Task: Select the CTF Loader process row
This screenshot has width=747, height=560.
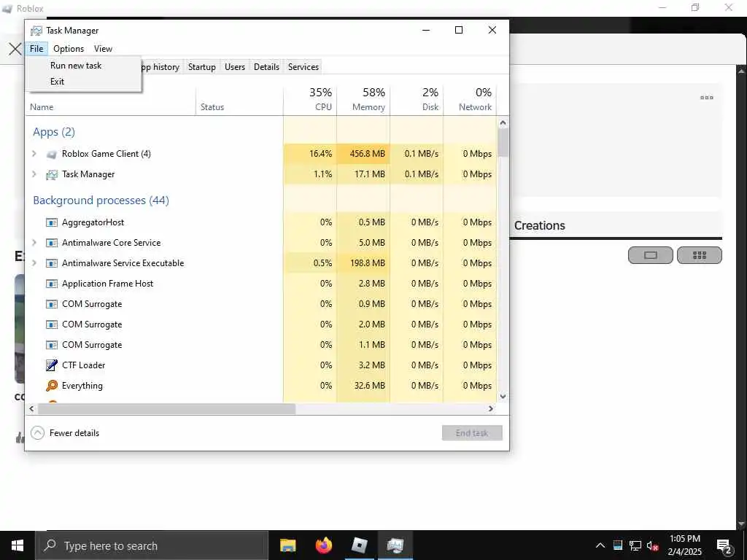Action: click(x=261, y=365)
